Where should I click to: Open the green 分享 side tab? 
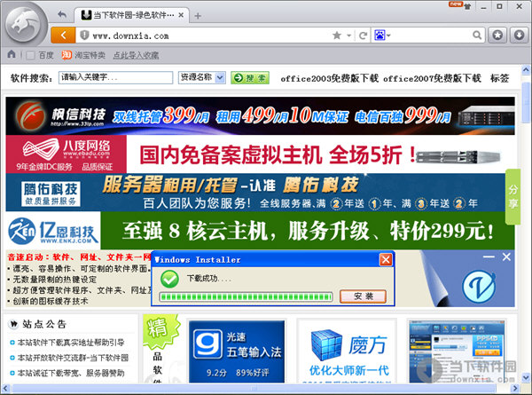pyautogui.click(x=512, y=197)
